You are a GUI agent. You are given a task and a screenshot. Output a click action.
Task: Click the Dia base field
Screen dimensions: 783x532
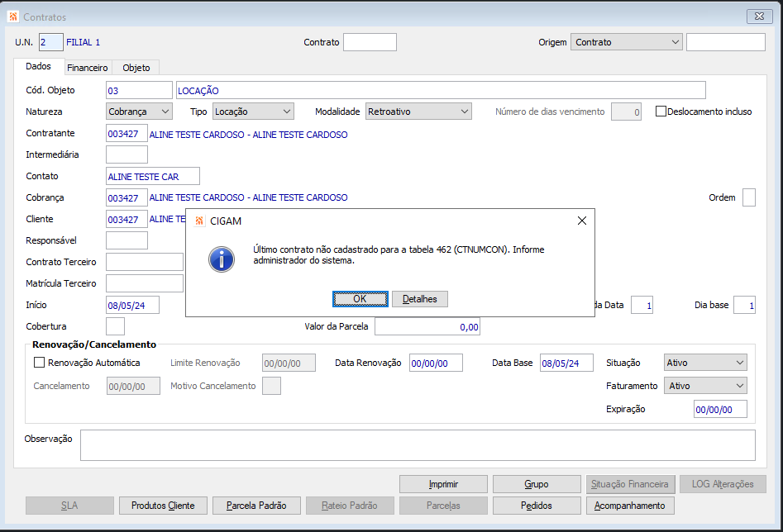pyautogui.click(x=744, y=305)
